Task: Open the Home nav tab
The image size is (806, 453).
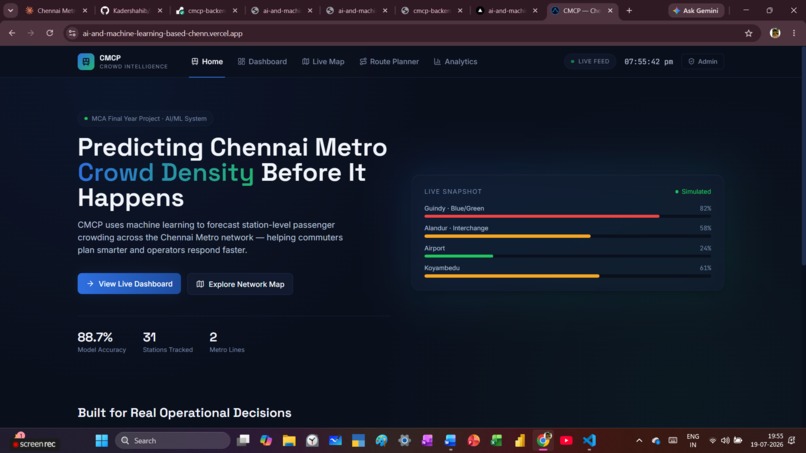Action: click(x=207, y=62)
